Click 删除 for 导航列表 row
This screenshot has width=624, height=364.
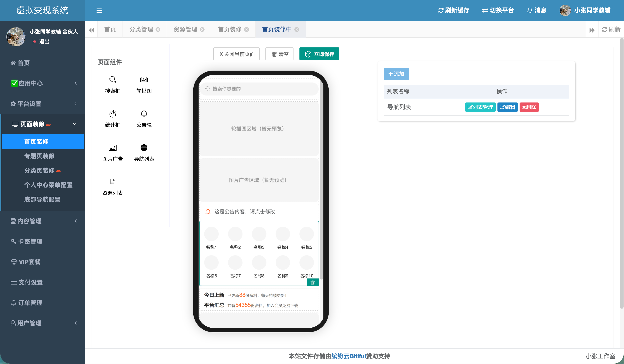click(x=529, y=107)
